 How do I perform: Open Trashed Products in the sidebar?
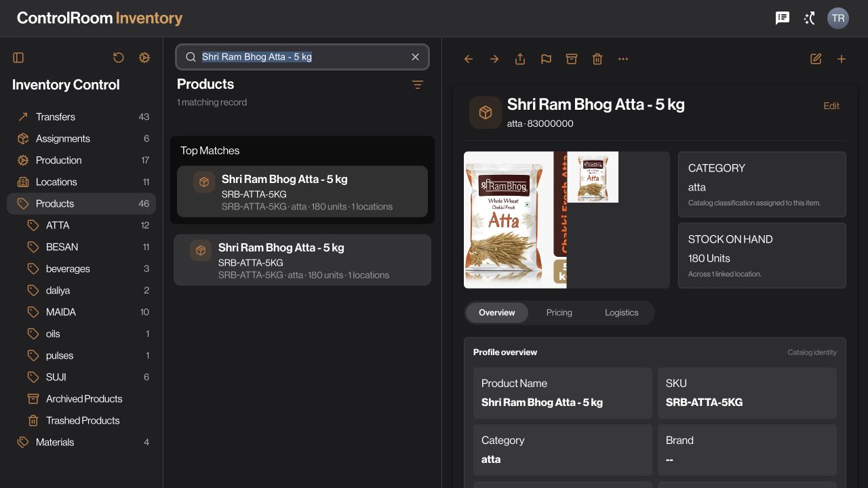81,420
